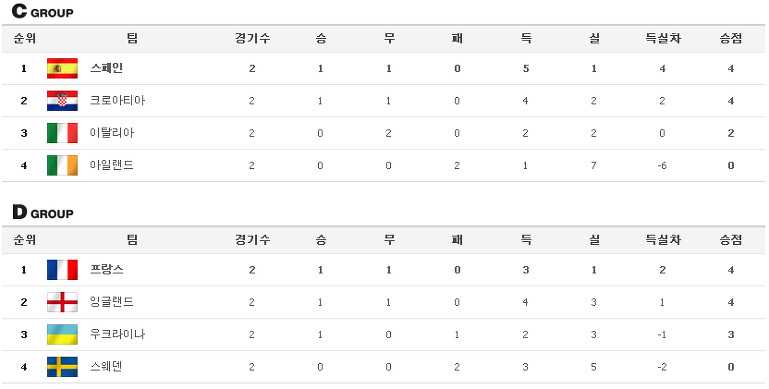Click the Spain flag icon

(62, 68)
